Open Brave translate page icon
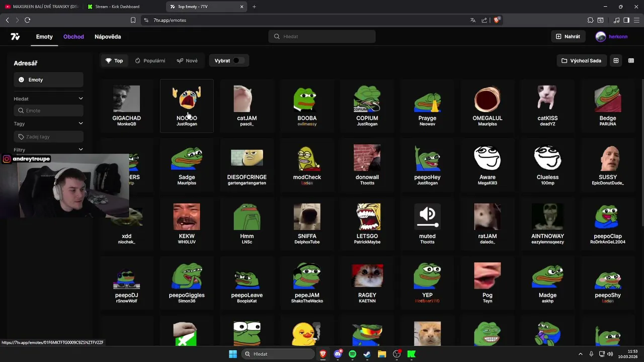This screenshot has width=644, height=362. 473,20
